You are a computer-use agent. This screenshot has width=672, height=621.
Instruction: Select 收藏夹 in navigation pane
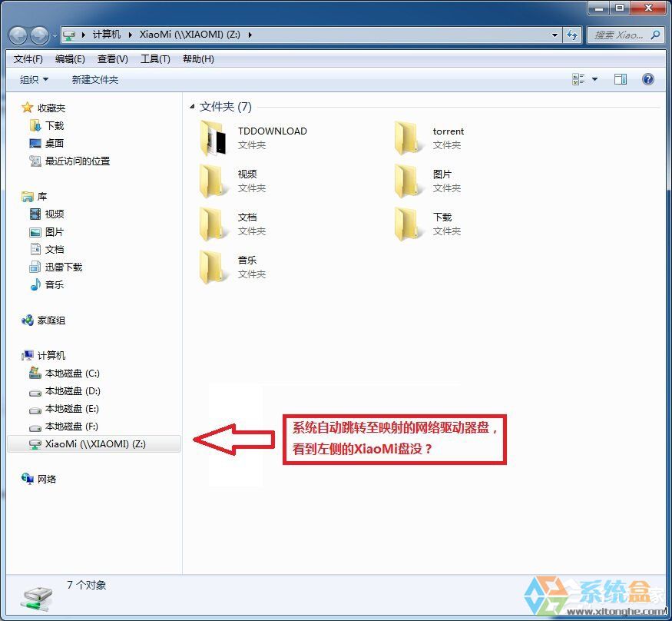tap(43, 108)
